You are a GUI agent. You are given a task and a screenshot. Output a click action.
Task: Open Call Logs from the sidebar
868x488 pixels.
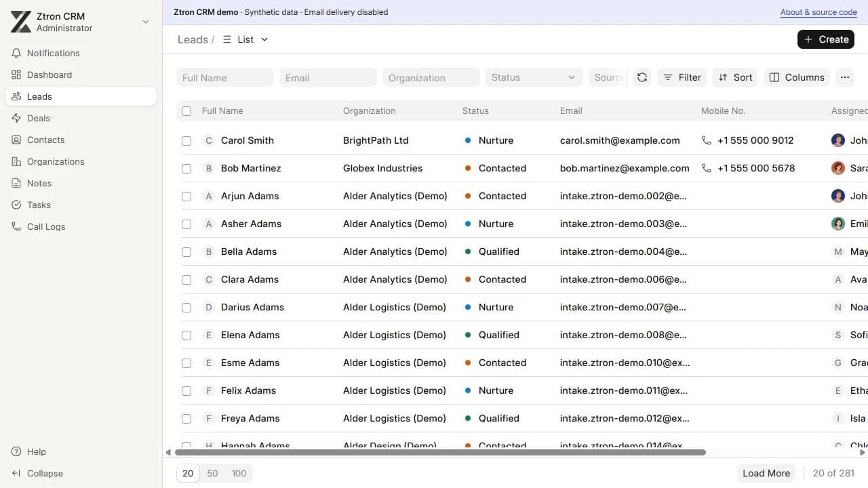click(81, 226)
